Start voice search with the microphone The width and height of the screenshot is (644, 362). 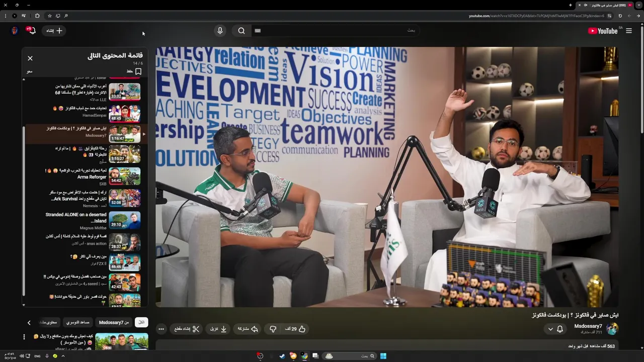pos(220,31)
